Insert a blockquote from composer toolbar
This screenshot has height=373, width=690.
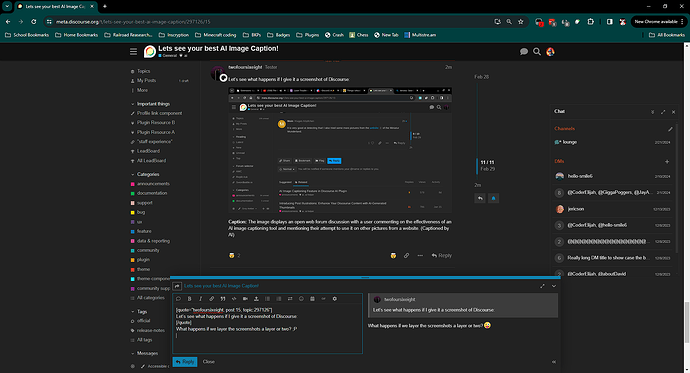223,299
